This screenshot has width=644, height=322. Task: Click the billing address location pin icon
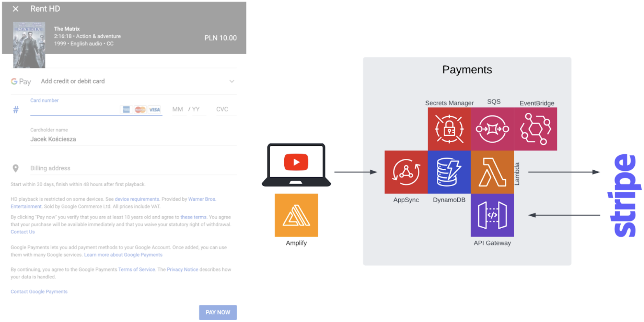(16, 168)
